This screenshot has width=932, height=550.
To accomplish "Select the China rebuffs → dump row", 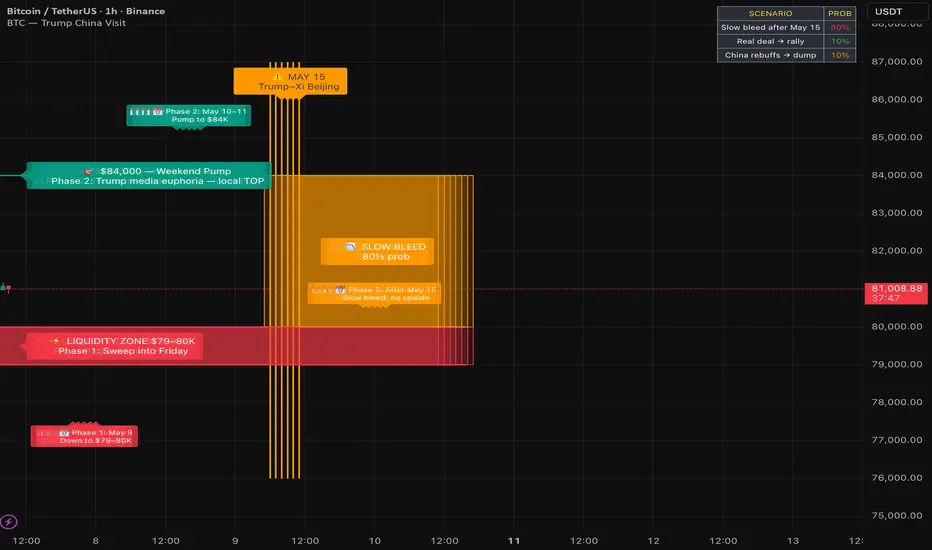I will 786,55.
